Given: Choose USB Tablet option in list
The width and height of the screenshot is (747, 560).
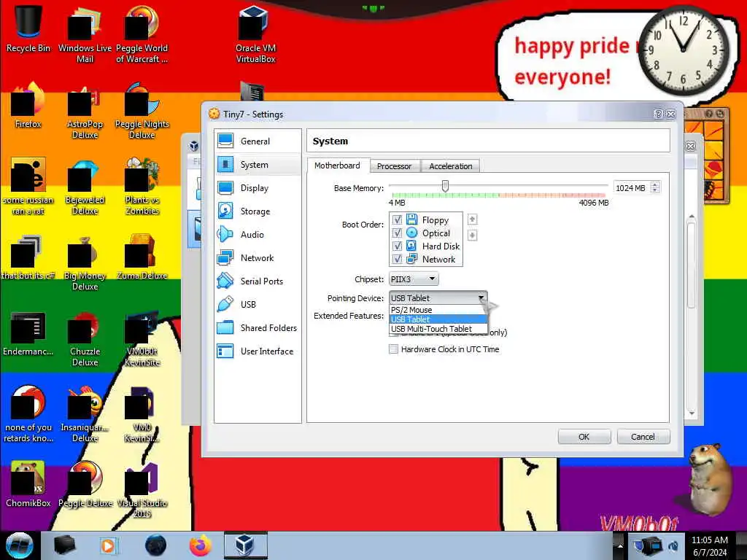Looking at the screenshot, I should 438,319.
